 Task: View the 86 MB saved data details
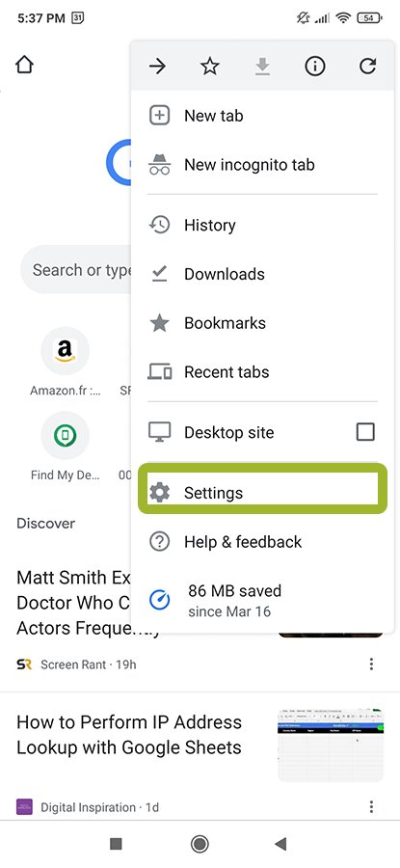(262, 600)
